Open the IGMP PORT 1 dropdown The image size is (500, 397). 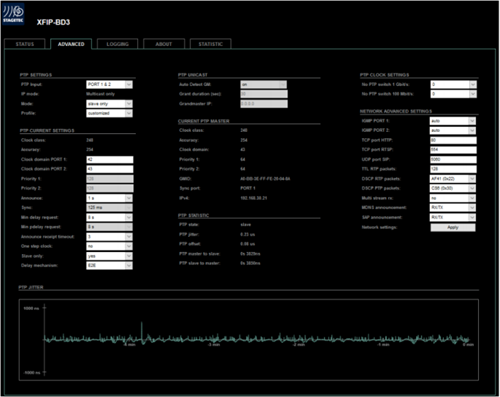point(453,121)
